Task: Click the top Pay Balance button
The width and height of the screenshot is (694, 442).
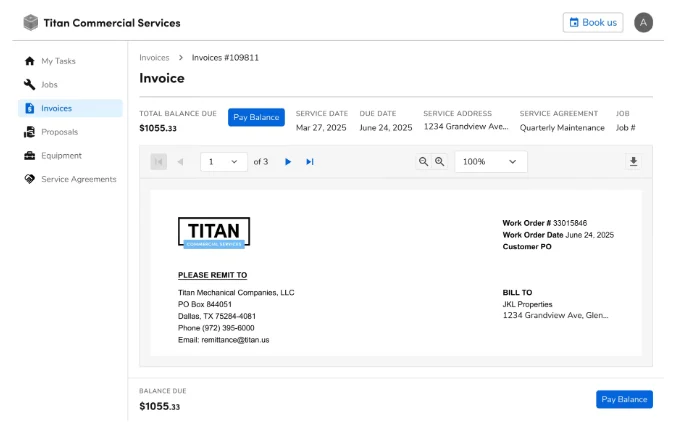Action: tap(256, 117)
